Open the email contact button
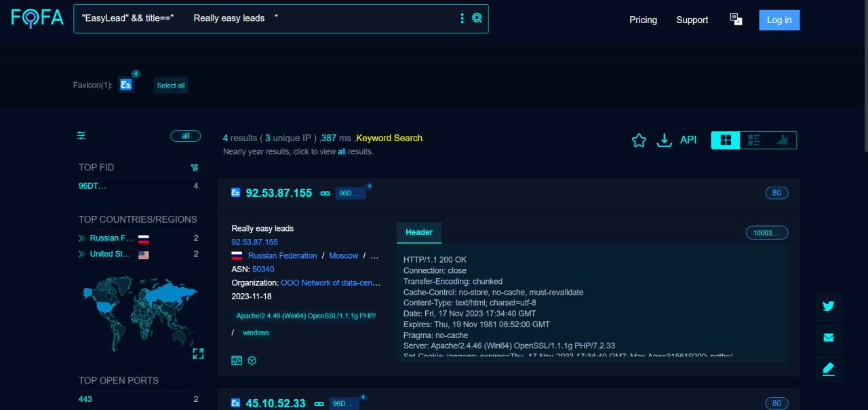 coord(828,337)
